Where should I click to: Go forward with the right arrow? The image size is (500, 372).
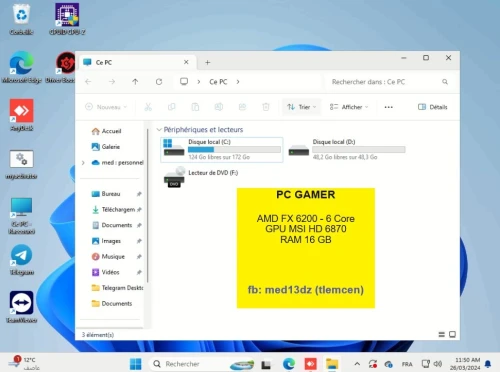(x=112, y=82)
